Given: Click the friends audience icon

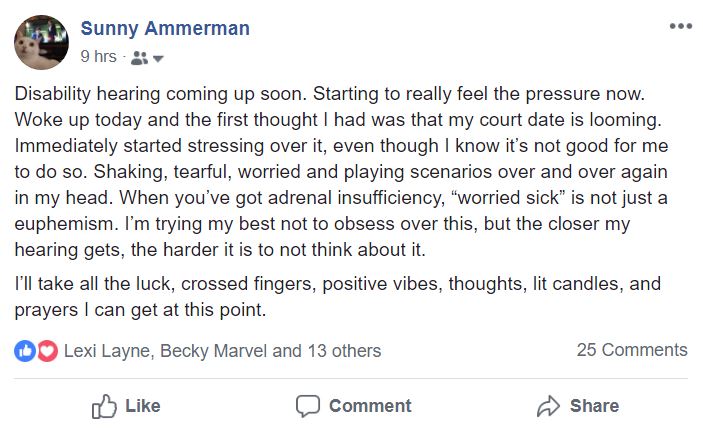Looking at the screenshot, I should 139,58.
